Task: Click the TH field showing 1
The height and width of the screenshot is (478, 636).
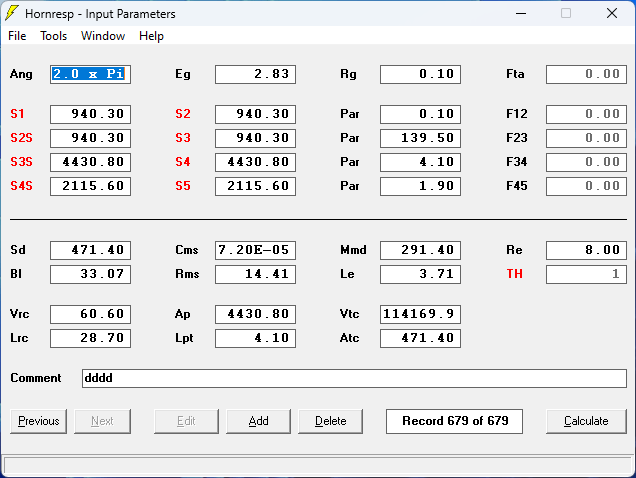Action: click(x=586, y=274)
